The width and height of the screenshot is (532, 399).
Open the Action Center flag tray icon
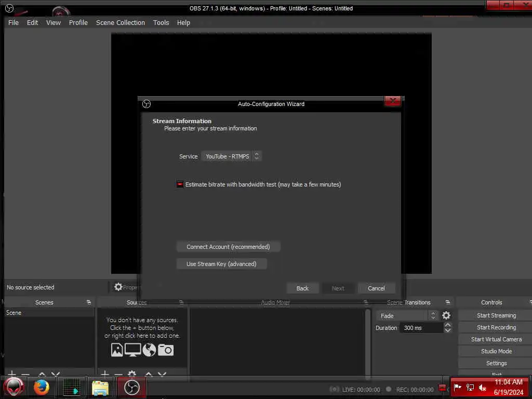click(x=457, y=387)
